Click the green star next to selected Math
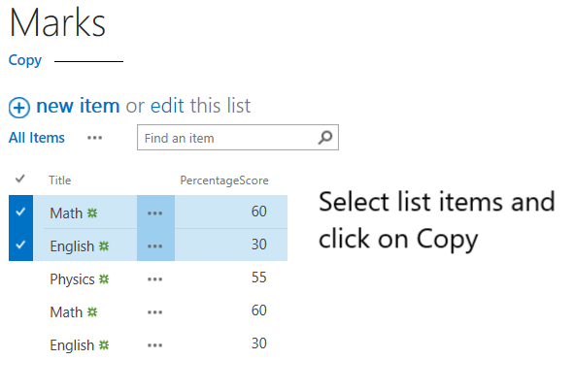Image resolution: width=575 pixels, height=392 pixels. [x=92, y=213]
